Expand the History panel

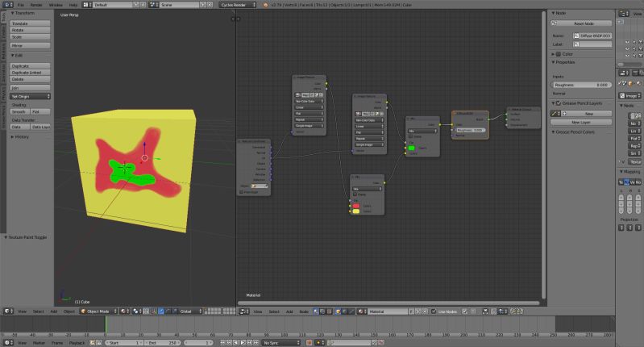pyautogui.click(x=12, y=137)
